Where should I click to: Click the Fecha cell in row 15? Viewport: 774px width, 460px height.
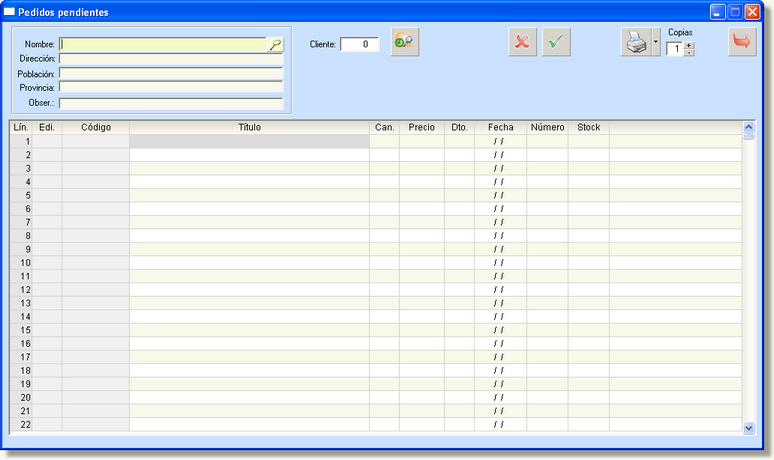(x=501, y=330)
